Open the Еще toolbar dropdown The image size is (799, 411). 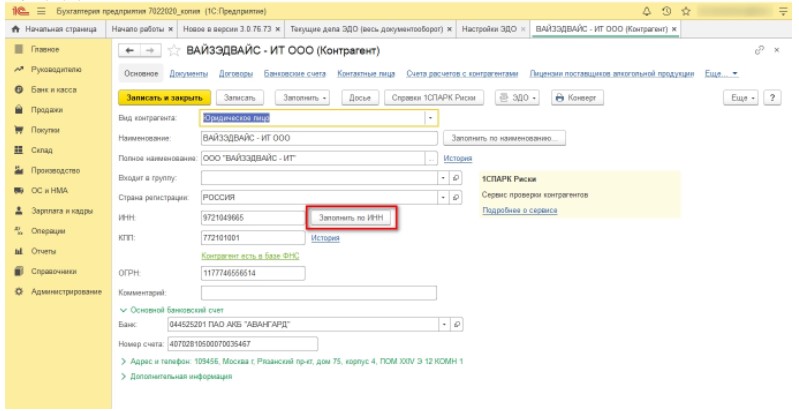pos(741,98)
